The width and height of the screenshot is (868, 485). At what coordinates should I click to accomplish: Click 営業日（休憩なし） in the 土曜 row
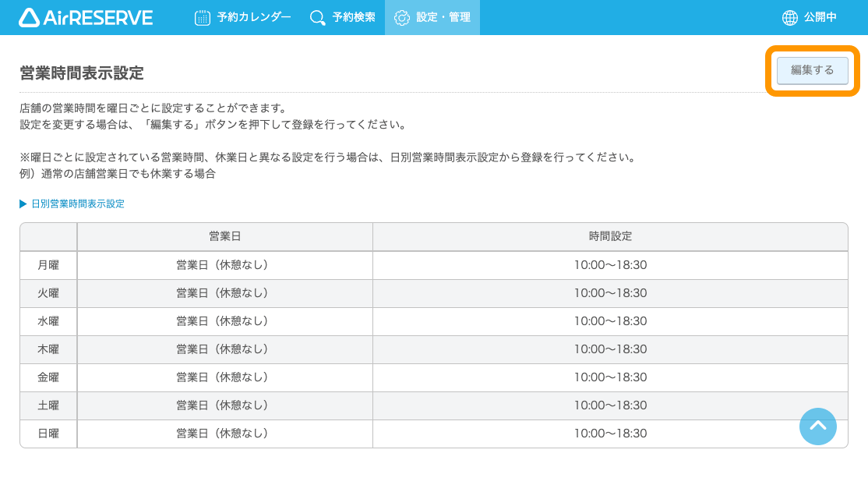pyautogui.click(x=222, y=405)
